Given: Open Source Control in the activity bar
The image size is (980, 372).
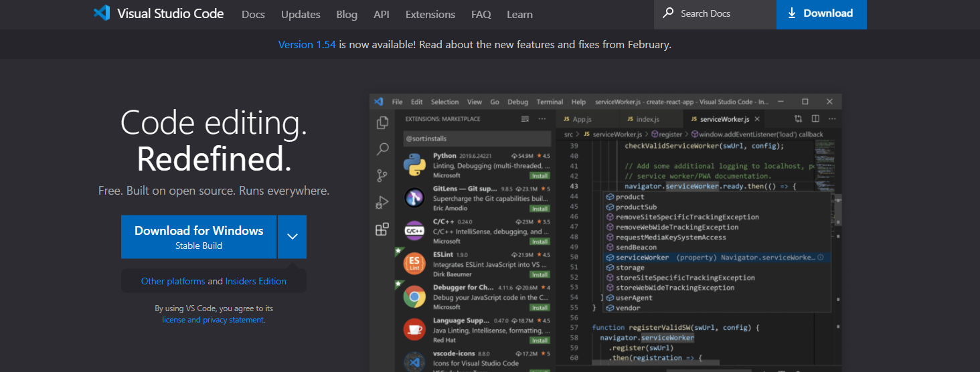Looking at the screenshot, I should point(382,176).
